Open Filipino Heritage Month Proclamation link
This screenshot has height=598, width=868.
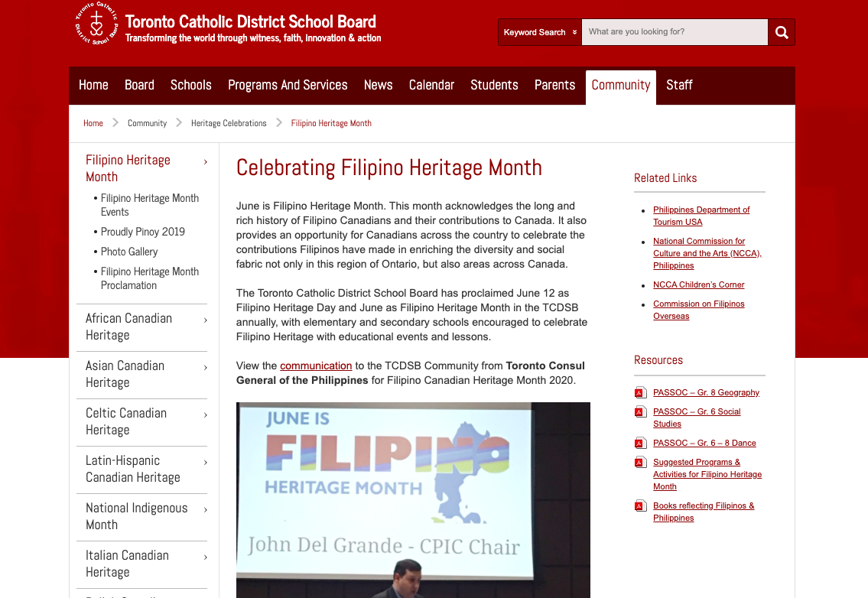pyautogui.click(x=149, y=278)
